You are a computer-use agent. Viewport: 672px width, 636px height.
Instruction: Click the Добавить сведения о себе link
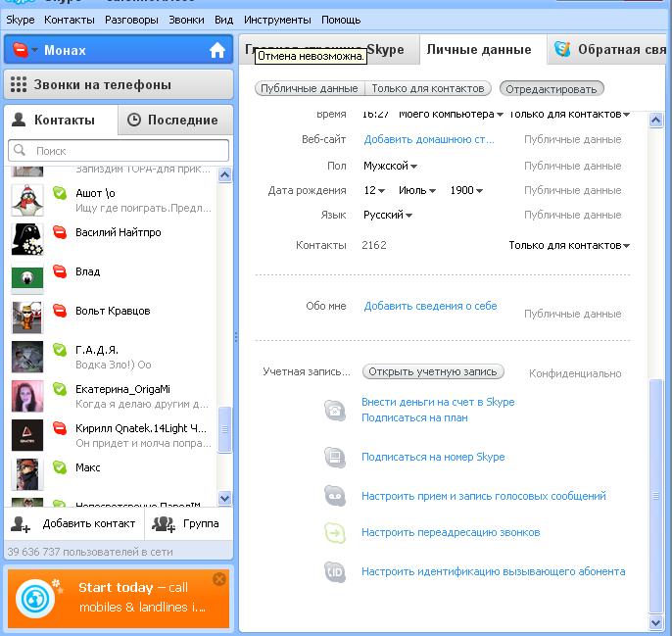[x=430, y=306]
